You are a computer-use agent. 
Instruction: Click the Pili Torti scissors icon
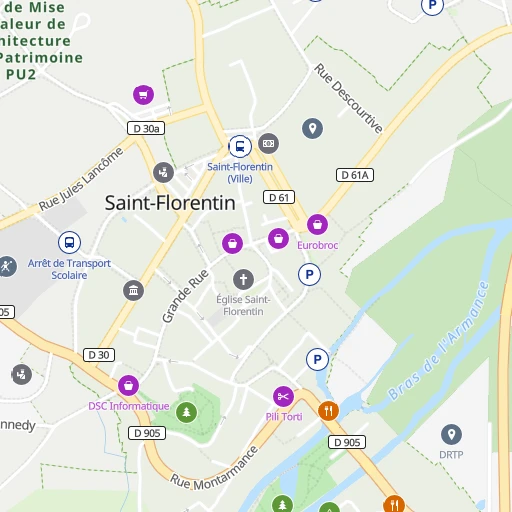[x=283, y=396]
